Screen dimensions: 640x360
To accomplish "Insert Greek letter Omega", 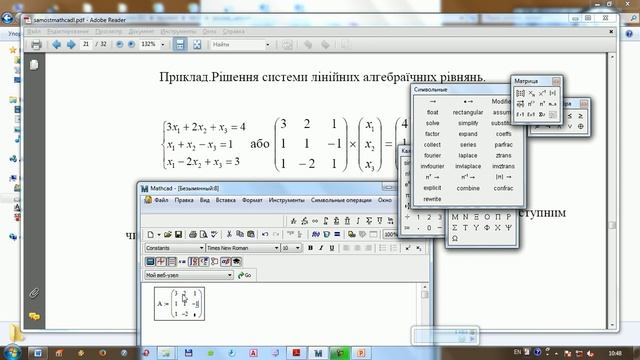I will [455, 238].
